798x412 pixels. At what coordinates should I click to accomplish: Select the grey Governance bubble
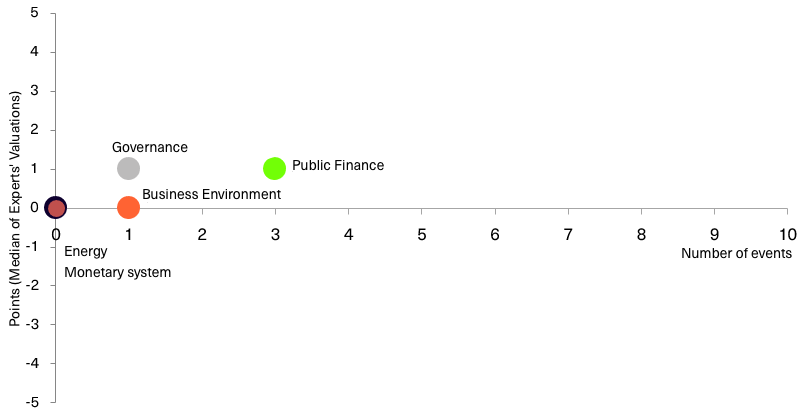tap(128, 168)
